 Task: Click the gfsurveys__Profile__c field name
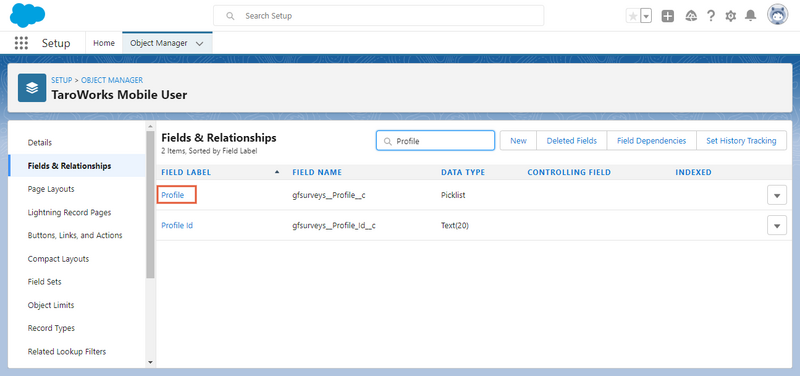tap(329, 195)
